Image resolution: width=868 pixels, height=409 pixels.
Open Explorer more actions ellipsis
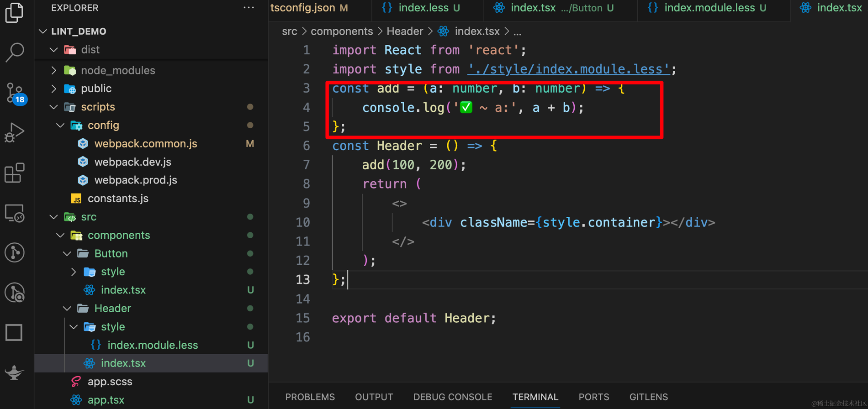249,8
